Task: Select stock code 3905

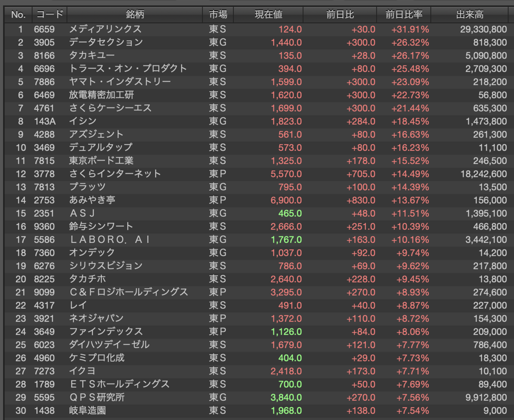Action: click(44, 42)
